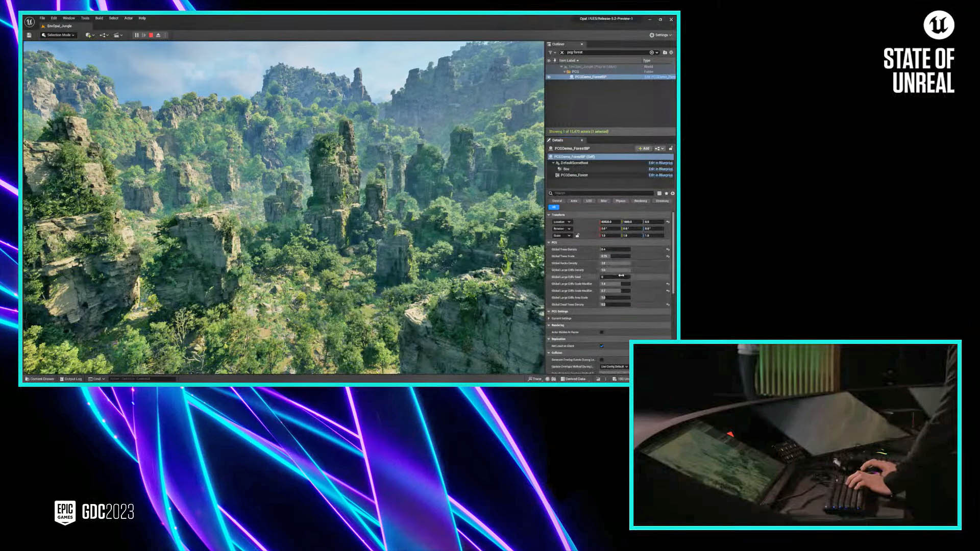Expand Current Settings row

549,318
